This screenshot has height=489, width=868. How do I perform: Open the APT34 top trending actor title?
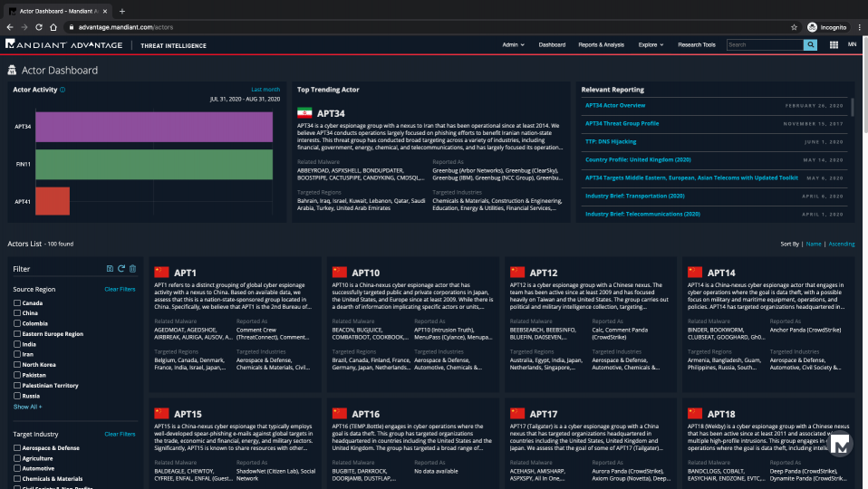pos(331,113)
